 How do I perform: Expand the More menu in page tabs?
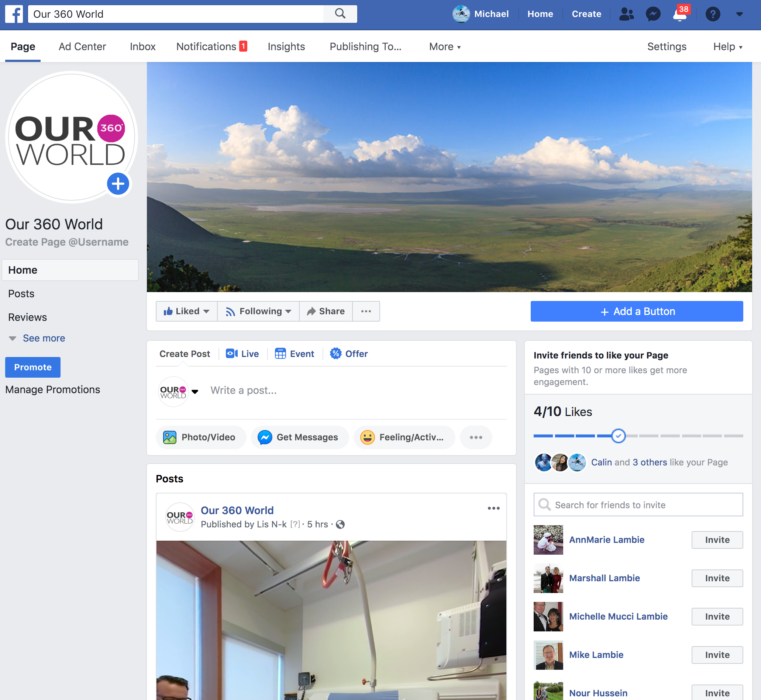point(445,46)
